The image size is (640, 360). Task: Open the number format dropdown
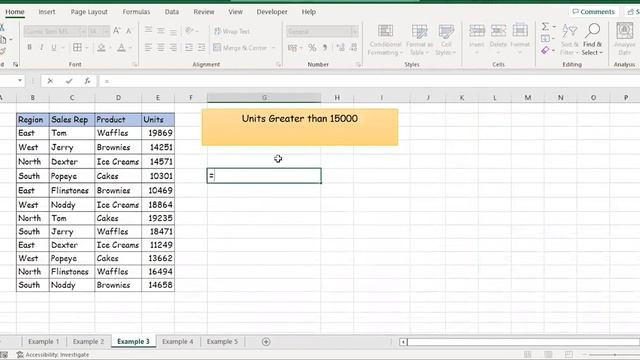click(x=354, y=31)
